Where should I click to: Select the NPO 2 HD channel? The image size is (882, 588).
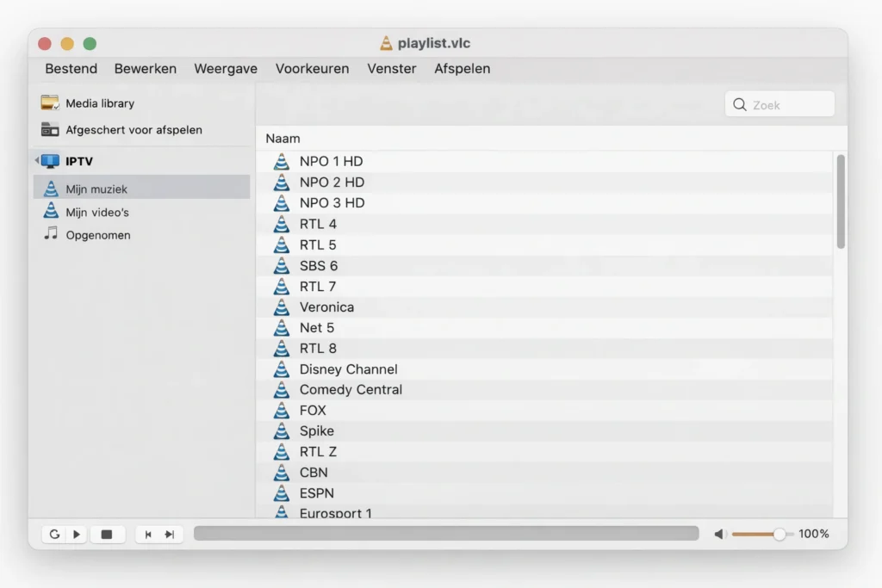pyautogui.click(x=544, y=183)
